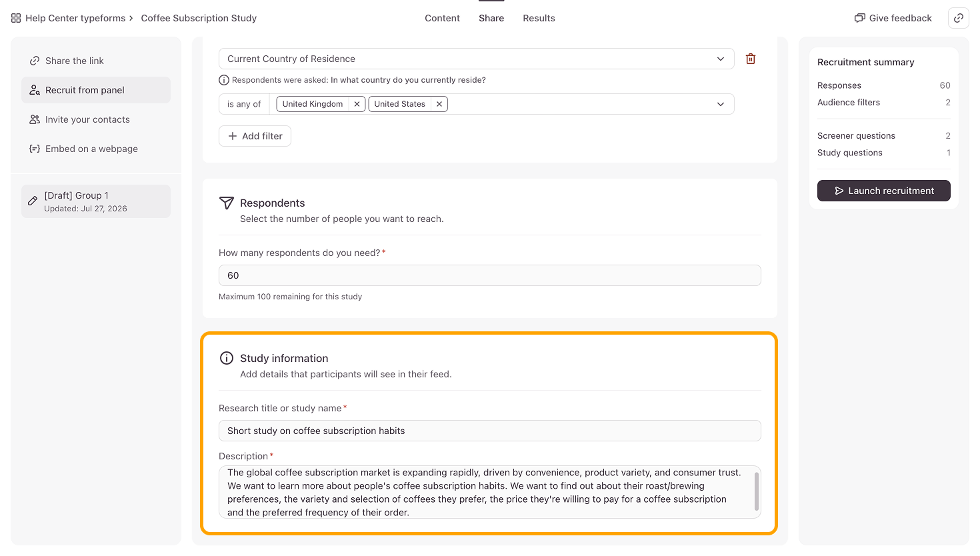Click the description textarea scrollbar
980x556 pixels.
coord(756,491)
